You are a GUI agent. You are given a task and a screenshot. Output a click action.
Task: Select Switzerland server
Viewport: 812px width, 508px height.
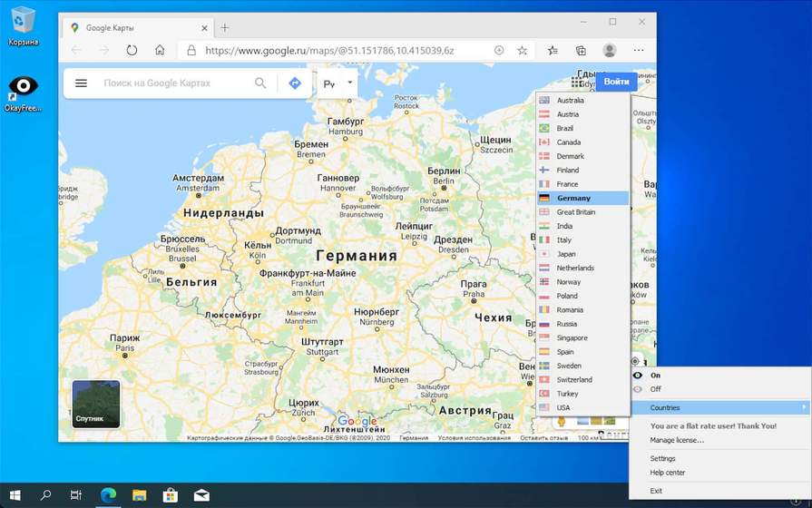583,380
